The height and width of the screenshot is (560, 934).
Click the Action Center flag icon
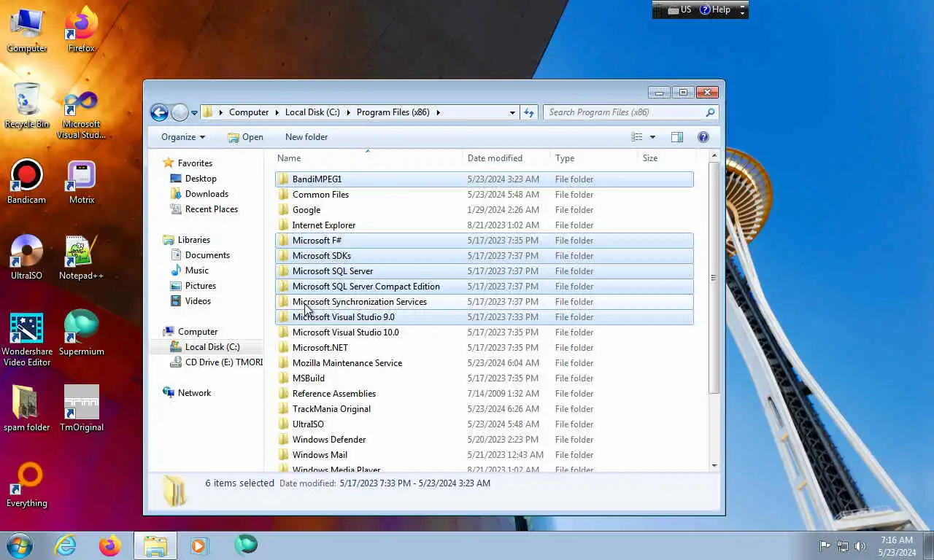(825, 545)
